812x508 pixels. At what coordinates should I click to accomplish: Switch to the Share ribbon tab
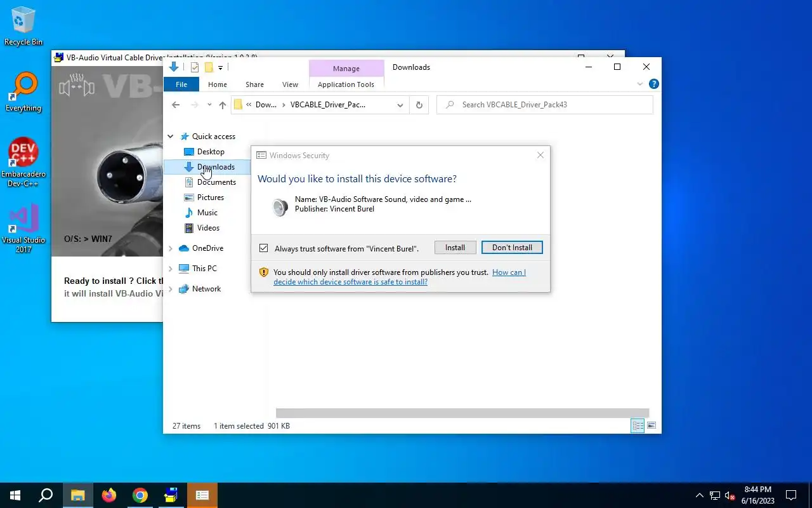(254, 84)
